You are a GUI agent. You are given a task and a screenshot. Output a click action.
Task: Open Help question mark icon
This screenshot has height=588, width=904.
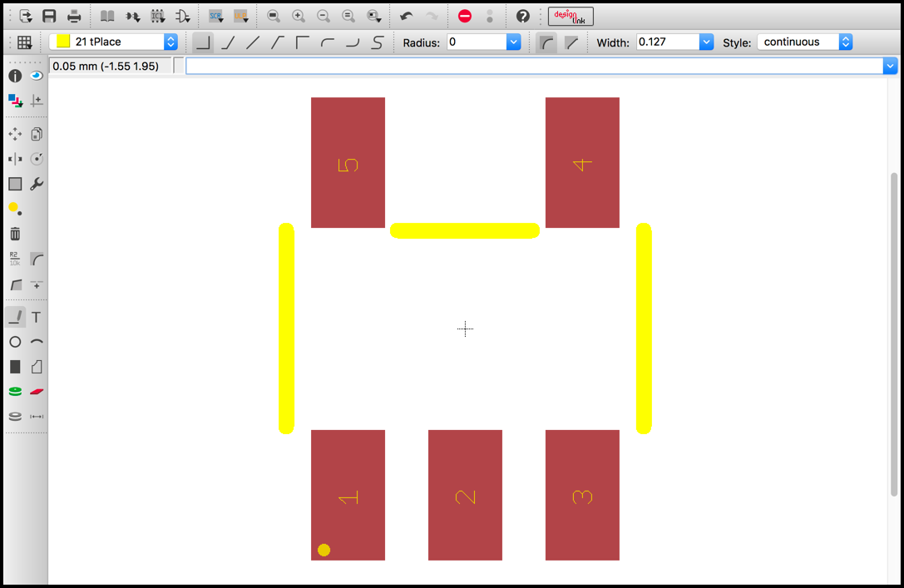(x=523, y=16)
